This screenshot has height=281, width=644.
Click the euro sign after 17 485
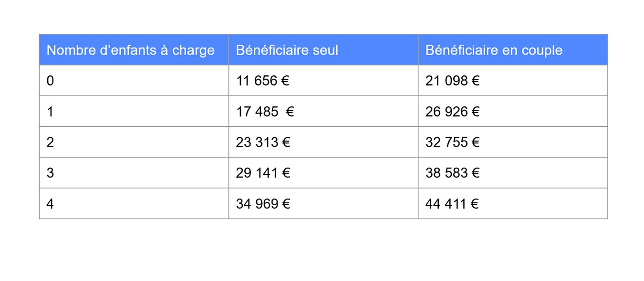point(290,111)
